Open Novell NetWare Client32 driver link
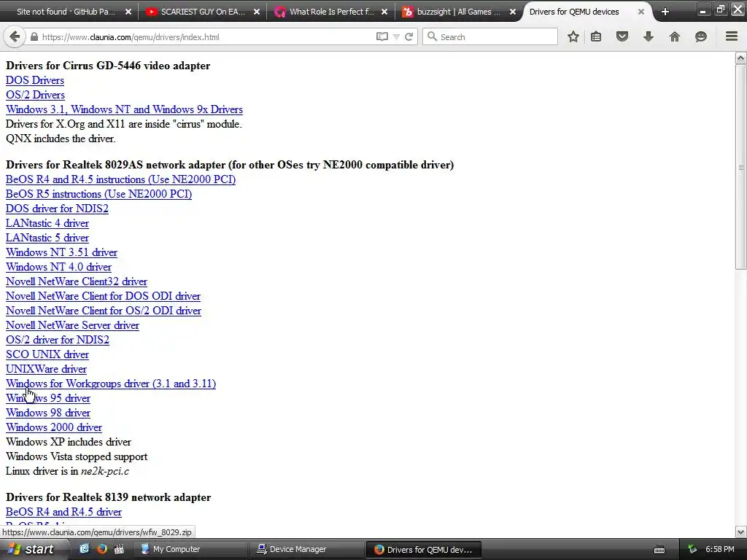This screenshot has width=747, height=560. click(76, 281)
